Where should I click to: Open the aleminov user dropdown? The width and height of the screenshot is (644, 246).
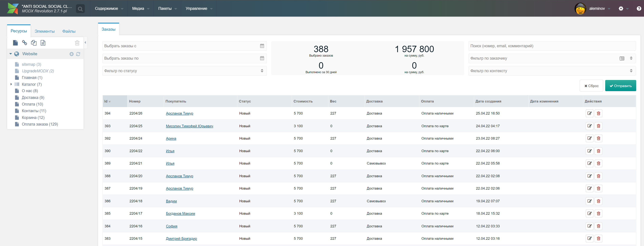click(599, 8)
